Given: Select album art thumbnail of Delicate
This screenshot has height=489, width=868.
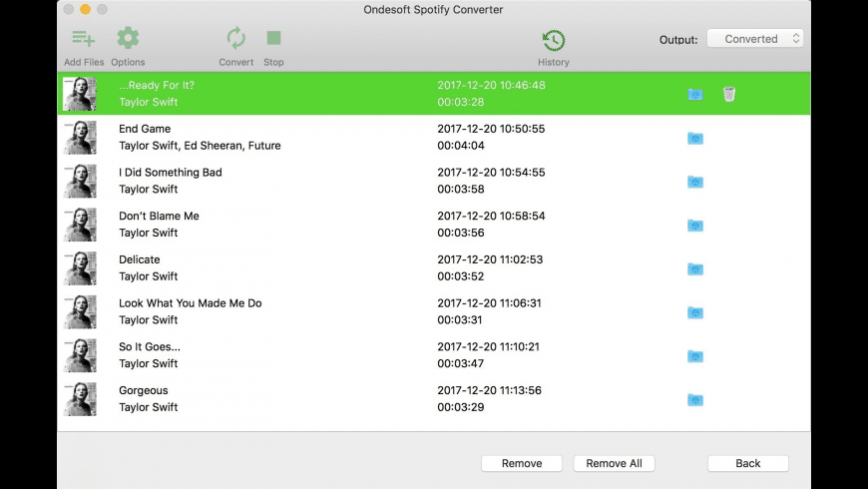Looking at the screenshot, I should [x=80, y=268].
